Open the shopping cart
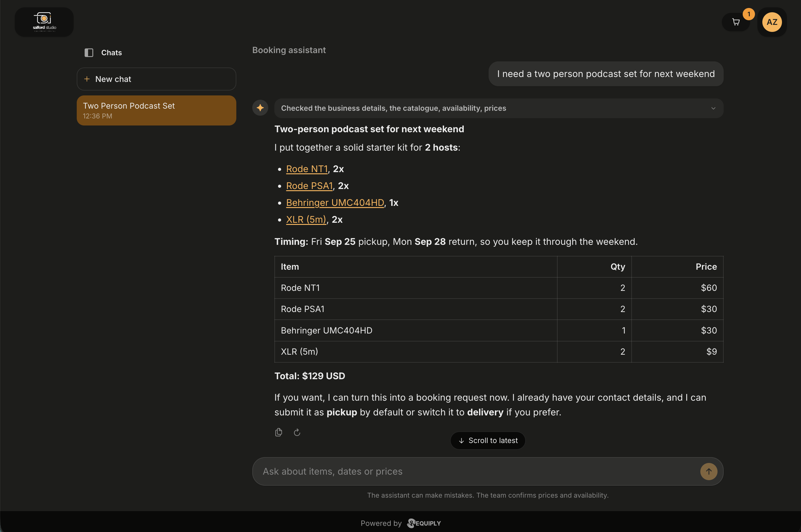801x532 pixels. pos(736,22)
